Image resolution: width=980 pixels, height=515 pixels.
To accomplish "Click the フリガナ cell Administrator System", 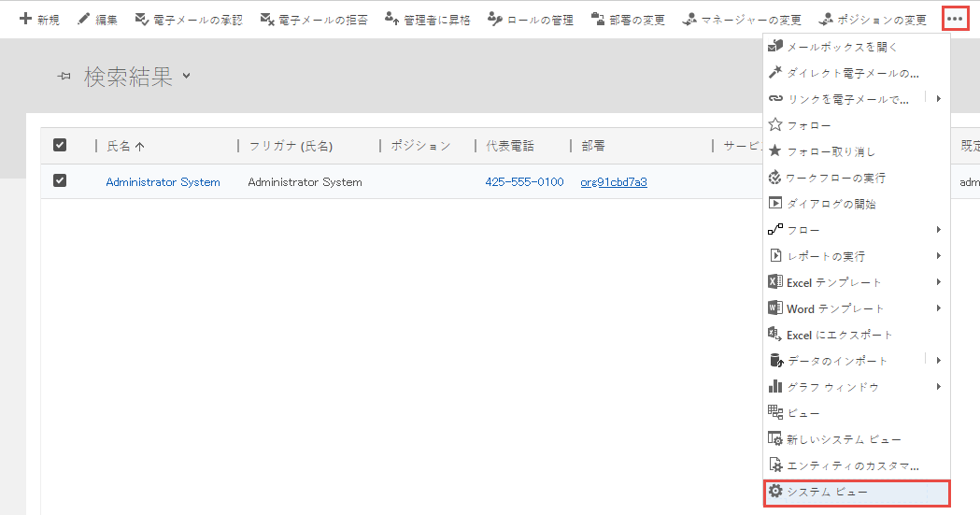I will (x=305, y=182).
